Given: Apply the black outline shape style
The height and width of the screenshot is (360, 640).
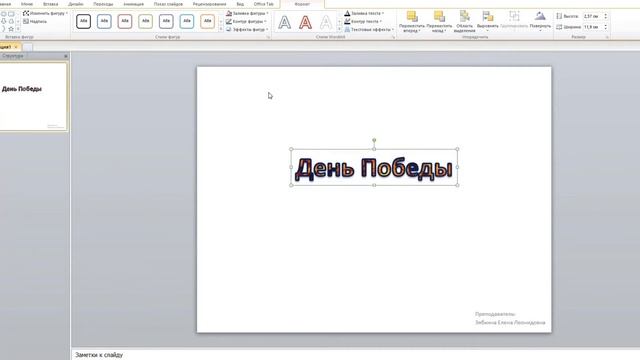Looking at the screenshot, I should coord(83,21).
